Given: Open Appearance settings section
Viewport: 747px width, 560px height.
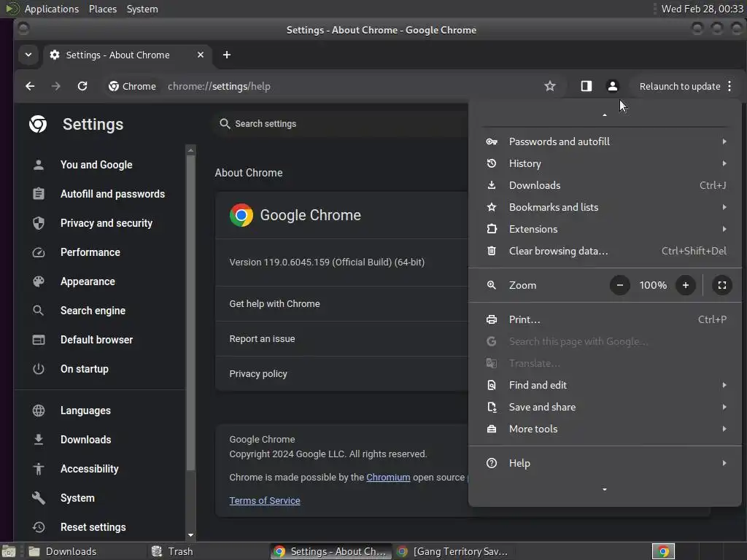Looking at the screenshot, I should pos(88,281).
